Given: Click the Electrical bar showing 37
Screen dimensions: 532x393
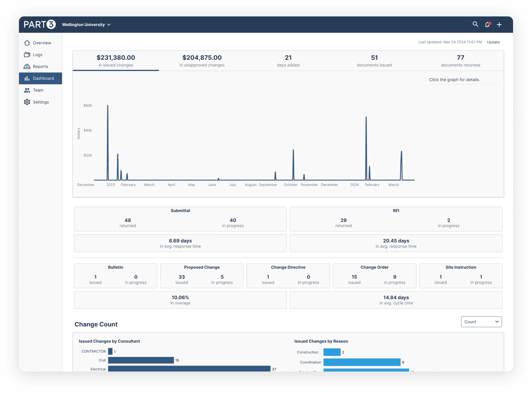Looking at the screenshot, I should coord(189,369).
